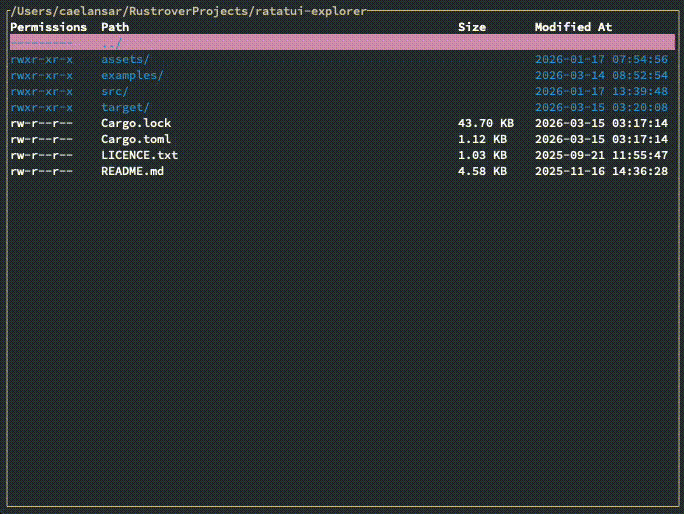Click the Modified At column header
This screenshot has height=514, width=684.
pos(573,27)
